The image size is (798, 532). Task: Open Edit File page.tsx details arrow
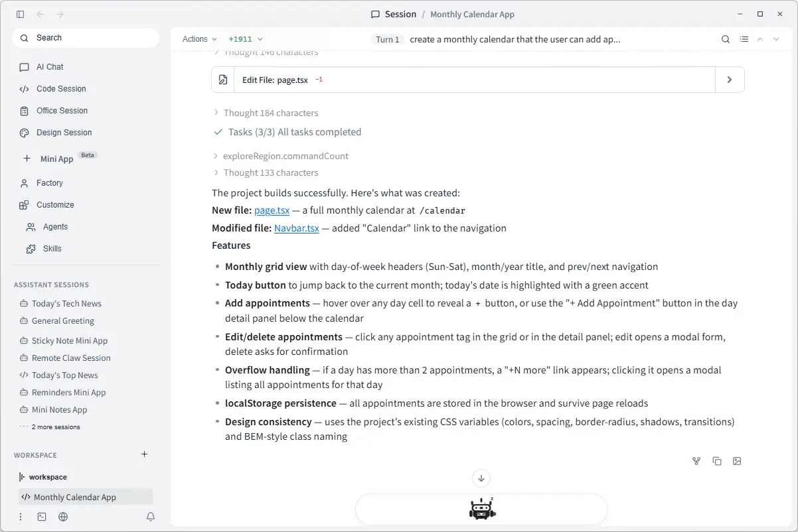click(x=730, y=80)
